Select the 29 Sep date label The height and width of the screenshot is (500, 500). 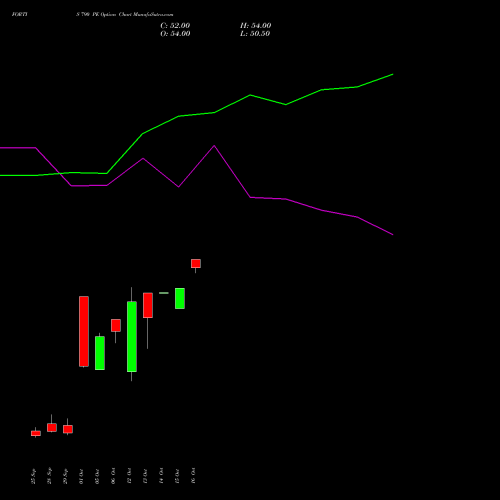point(65,476)
